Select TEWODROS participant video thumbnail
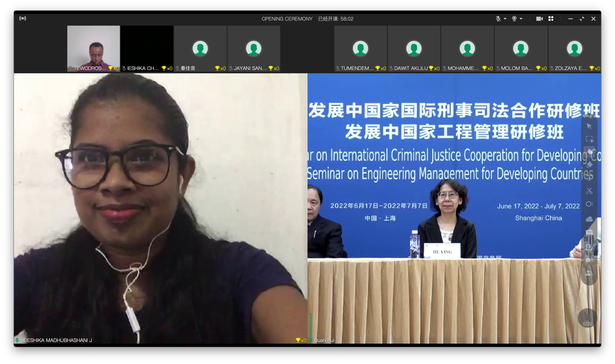This screenshot has height=364, width=615. coord(94,48)
